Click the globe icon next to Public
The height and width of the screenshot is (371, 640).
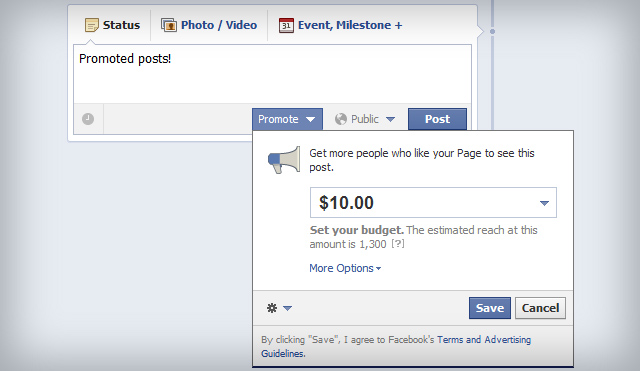[x=341, y=119]
